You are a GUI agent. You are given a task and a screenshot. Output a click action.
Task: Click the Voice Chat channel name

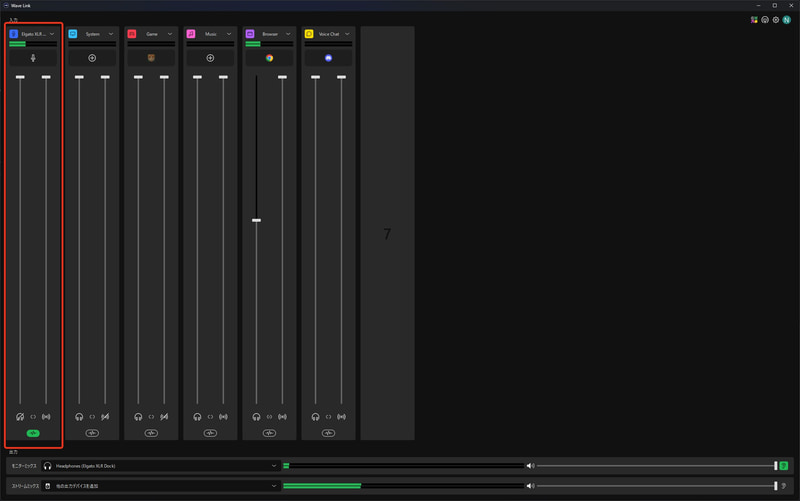(x=329, y=34)
